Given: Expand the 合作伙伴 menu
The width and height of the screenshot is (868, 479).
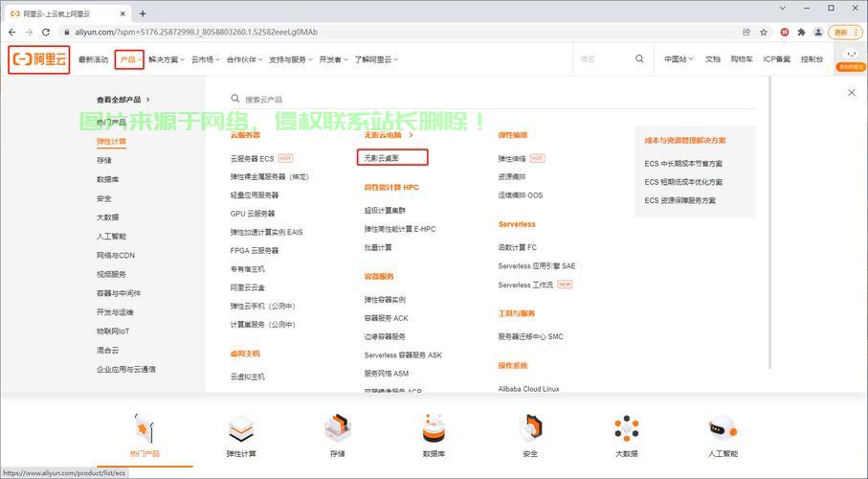Looking at the screenshot, I should (x=244, y=59).
